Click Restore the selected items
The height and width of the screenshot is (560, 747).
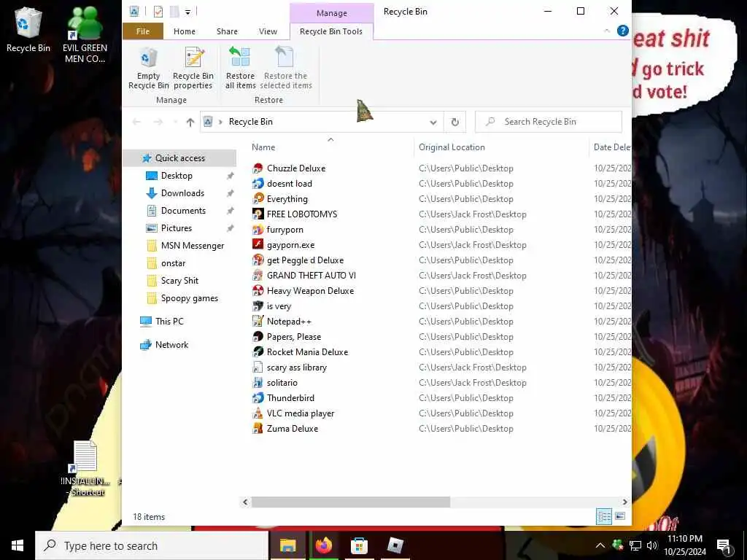pyautogui.click(x=286, y=69)
